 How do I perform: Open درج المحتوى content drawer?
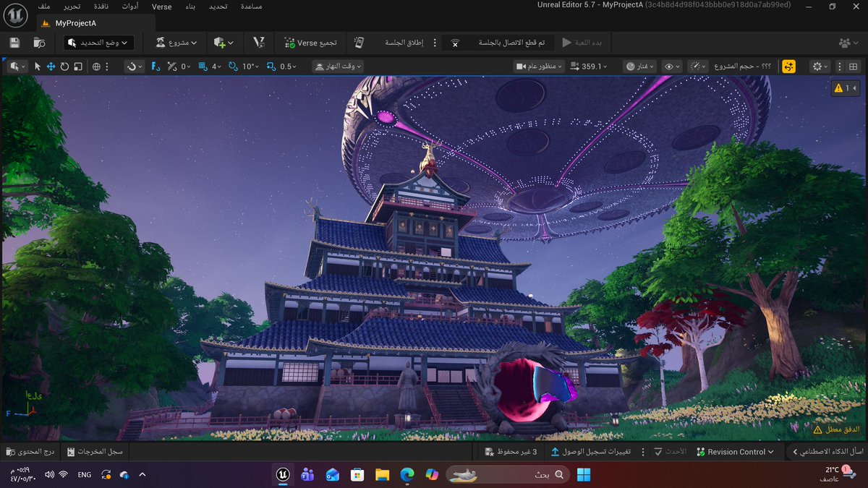click(x=30, y=452)
